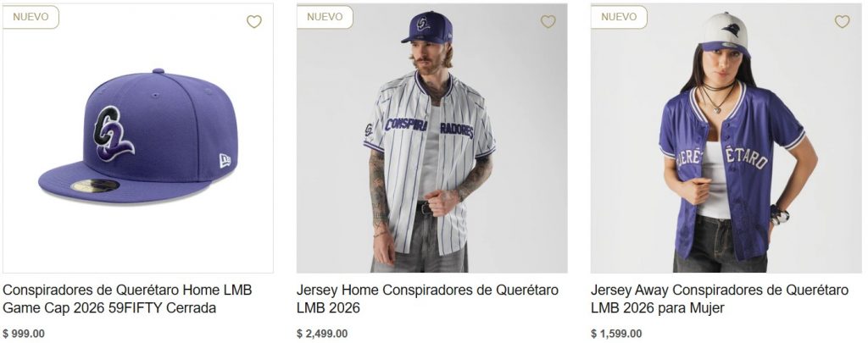Follow the Jersey Home Conspiradores de Querétaro title
The height and width of the screenshot is (343, 868).
tap(427, 299)
